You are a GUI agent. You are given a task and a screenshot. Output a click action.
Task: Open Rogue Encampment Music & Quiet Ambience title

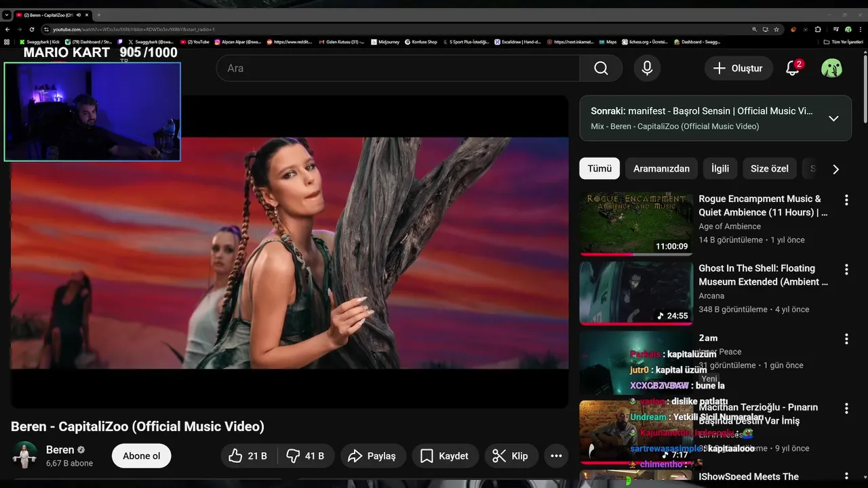pyautogui.click(x=763, y=205)
